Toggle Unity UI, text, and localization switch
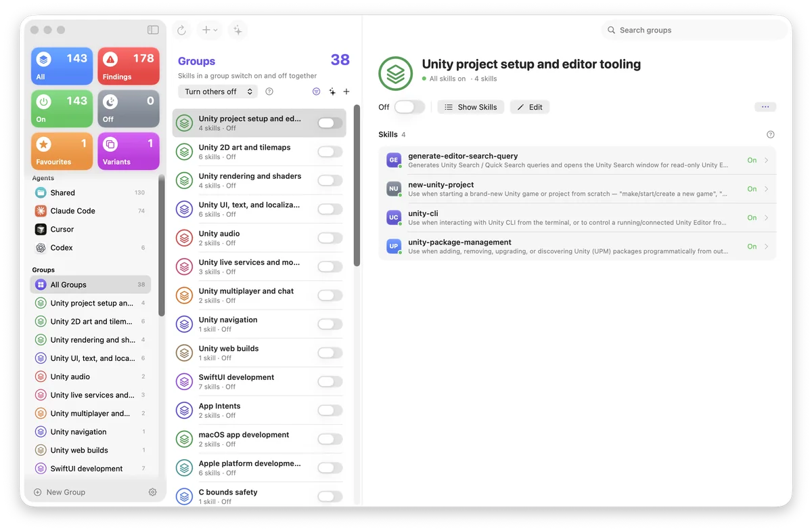The width and height of the screenshot is (812, 531). 330,209
